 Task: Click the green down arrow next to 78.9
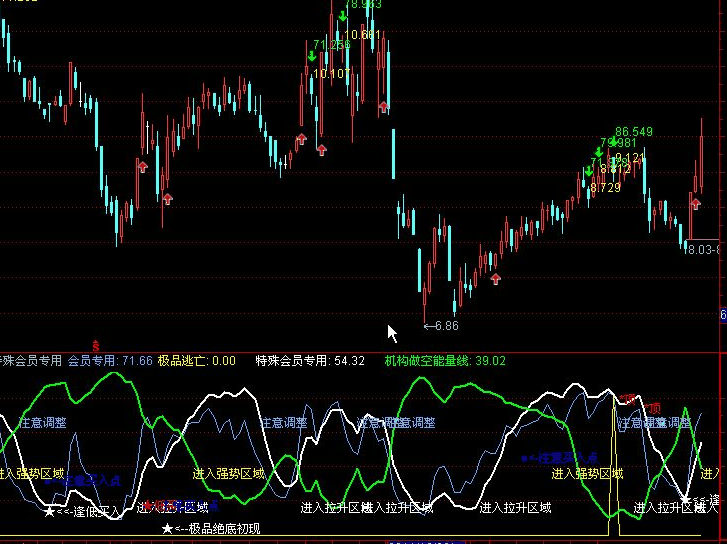pyautogui.click(x=342, y=16)
